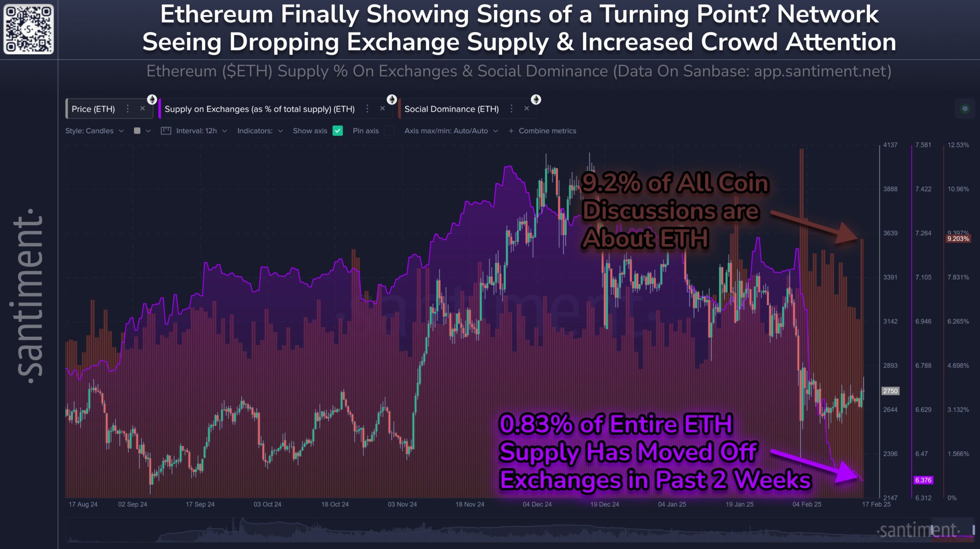980x549 pixels.
Task: Close the Social Dominance ETH metric
Action: tap(526, 108)
